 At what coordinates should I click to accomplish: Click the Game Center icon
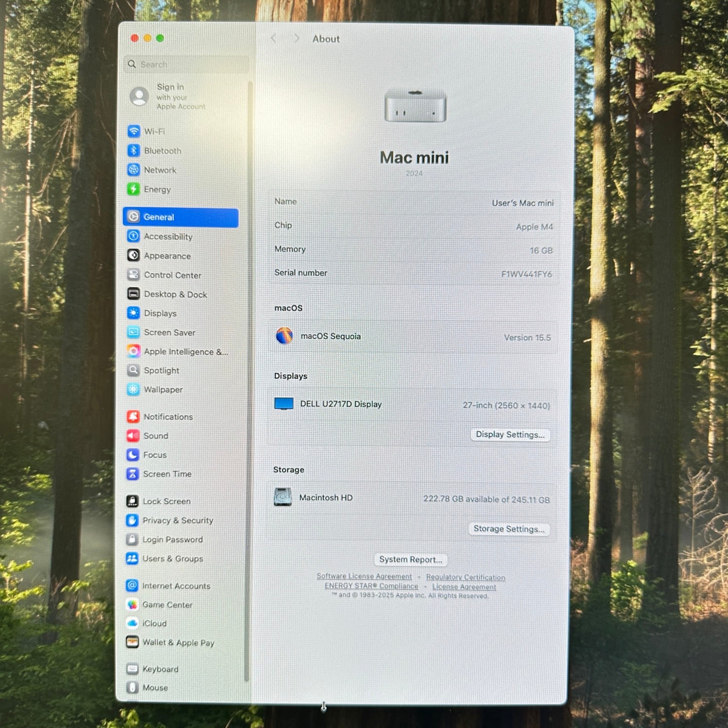coord(132,604)
